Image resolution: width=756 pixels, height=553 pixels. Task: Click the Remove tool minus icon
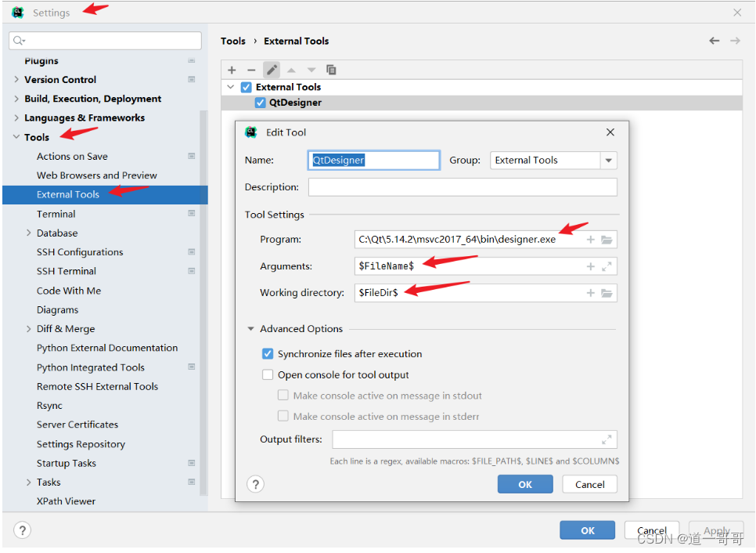point(251,70)
